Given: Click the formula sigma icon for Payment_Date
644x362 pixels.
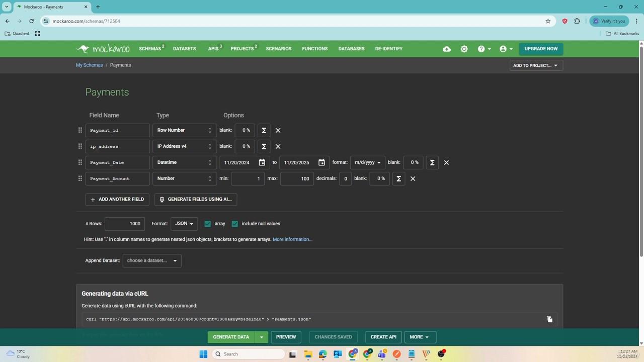Looking at the screenshot, I should (432, 162).
